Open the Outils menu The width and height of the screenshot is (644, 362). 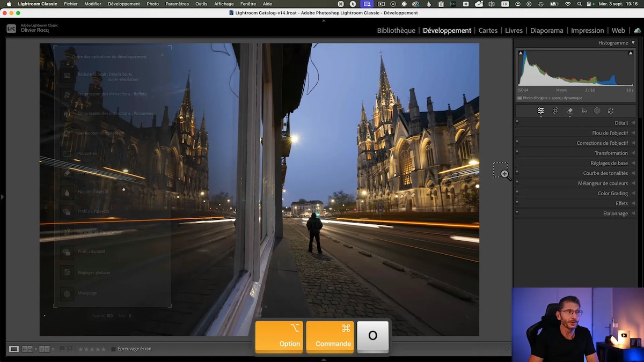tap(201, 4)
